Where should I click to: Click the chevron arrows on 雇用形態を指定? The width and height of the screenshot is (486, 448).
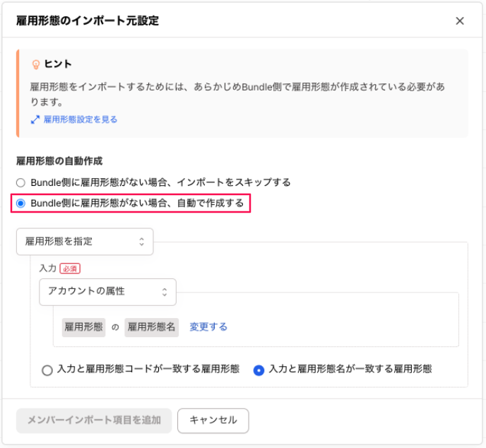coord(141,242)
